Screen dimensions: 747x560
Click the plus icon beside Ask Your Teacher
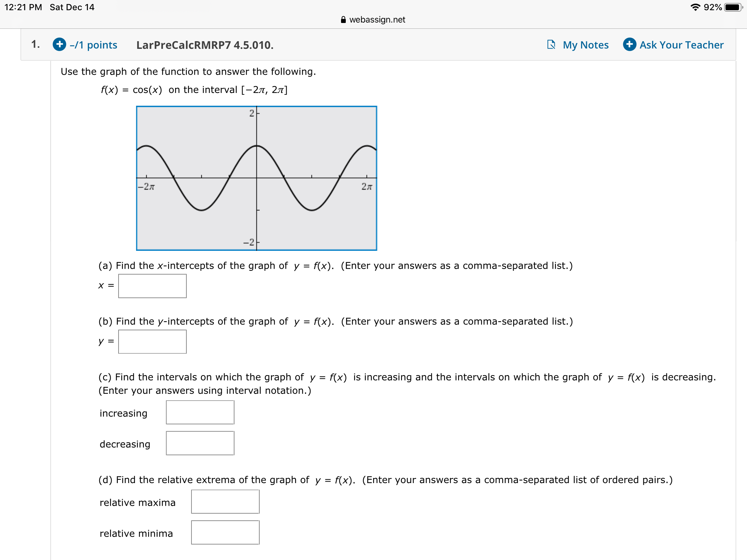[x=629, y=44]
